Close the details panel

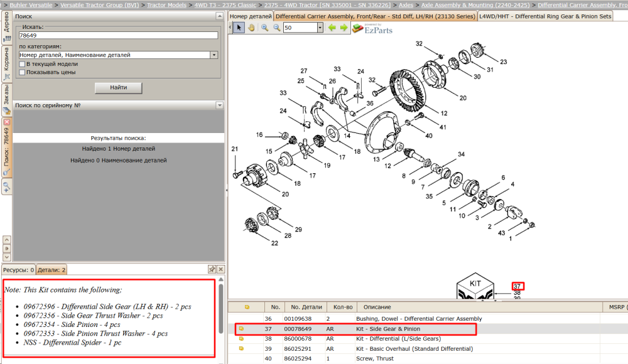point(220,269)
